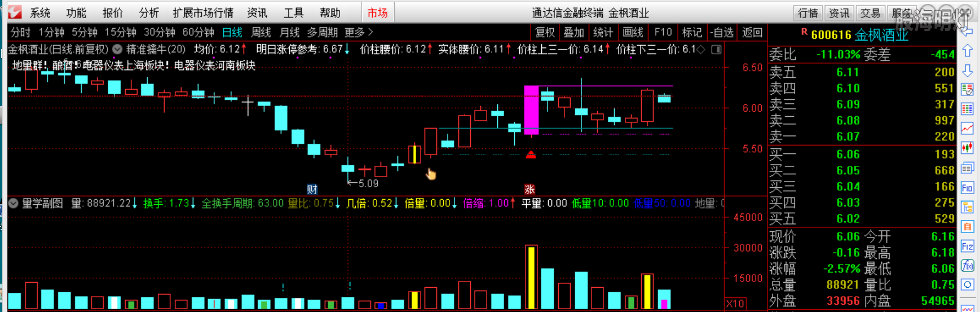Click the low price label 5.09

(368, 183)
